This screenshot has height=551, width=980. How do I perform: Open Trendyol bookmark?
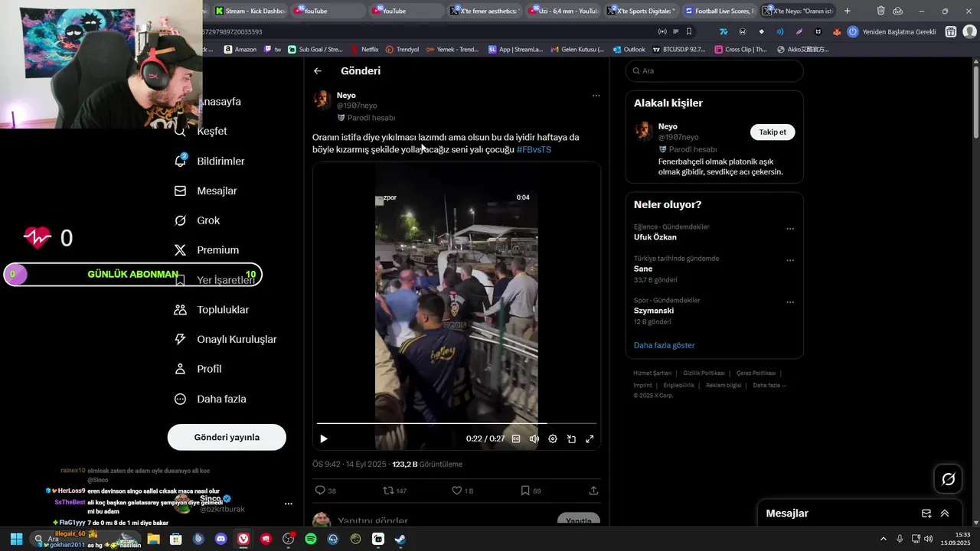click(x=402, y=49)
